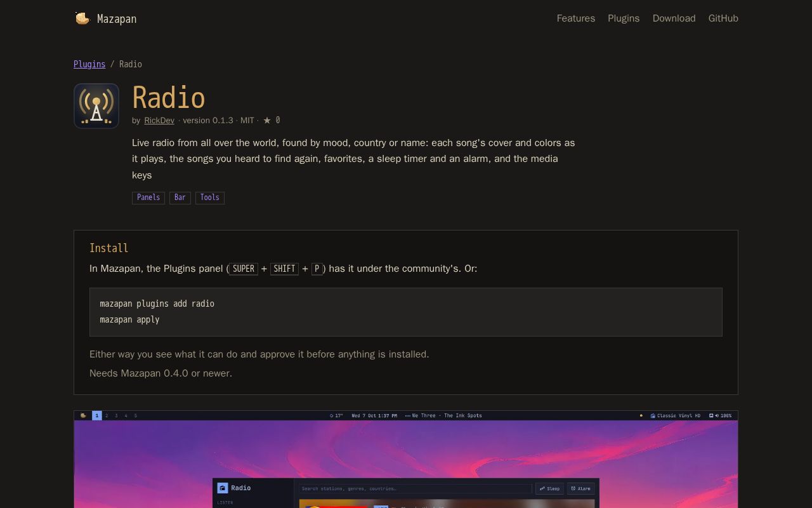
Task: Click 'Needs Mazapan 0.4.0 or newer.' text
Action: (x=160, y=373)
